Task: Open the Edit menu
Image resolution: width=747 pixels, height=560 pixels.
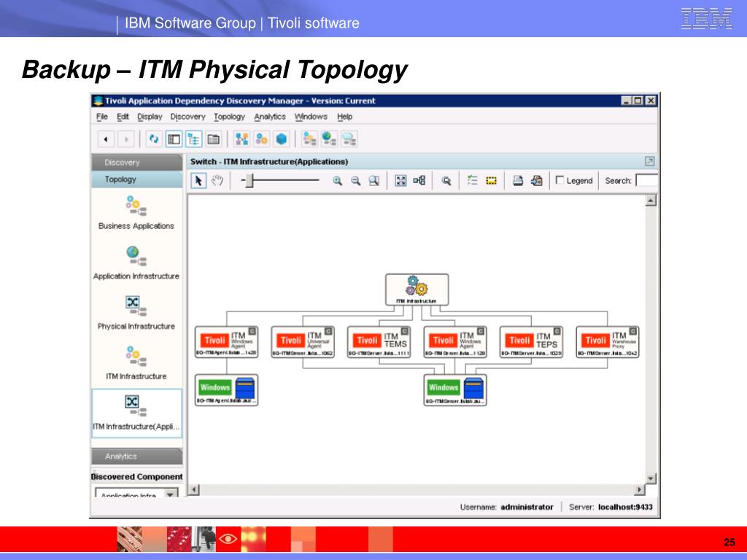Action: (x=123, y=117)
